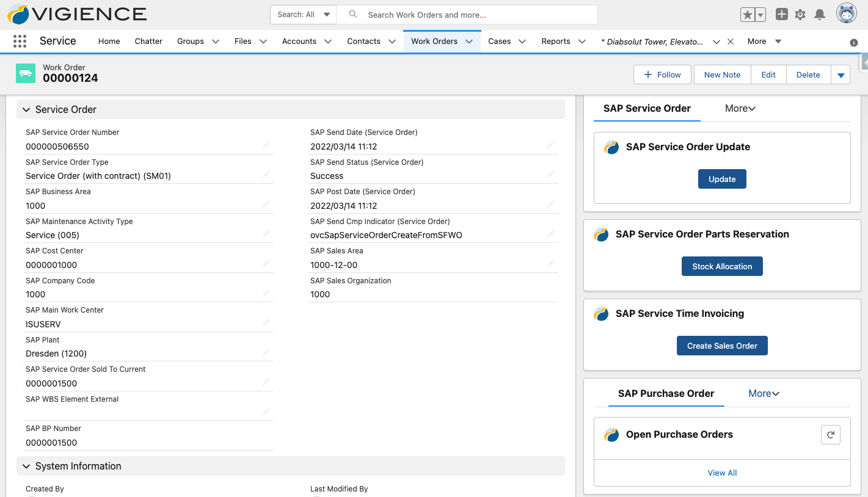Show more record actions dropdown
Screen dimensions: 868x497
(841, 75)
